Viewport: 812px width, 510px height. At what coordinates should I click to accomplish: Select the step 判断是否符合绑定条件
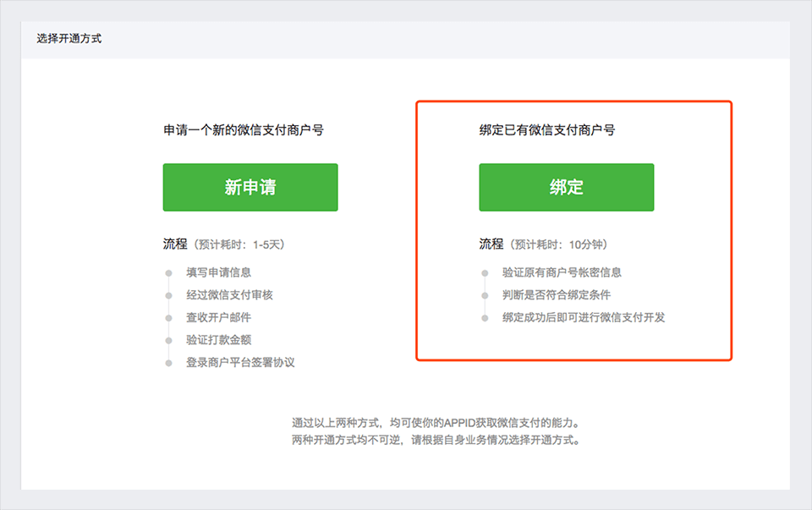click(557, 295)
